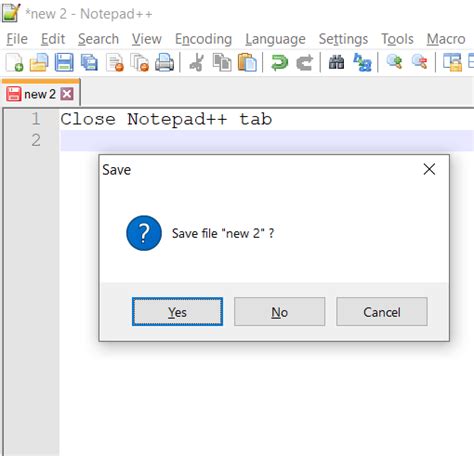Open the Settings menu
This screenshot has height=456, width=474.
pos(343,39)
